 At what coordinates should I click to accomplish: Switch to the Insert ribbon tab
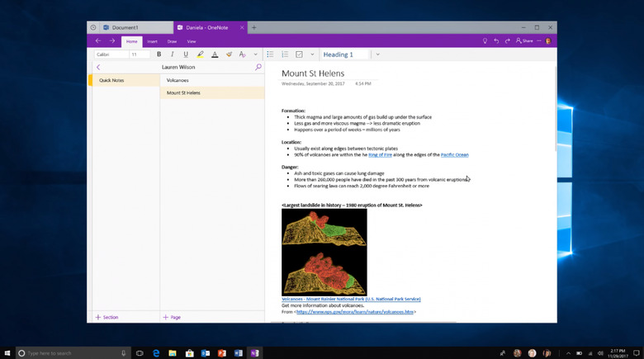click(152, 41)
